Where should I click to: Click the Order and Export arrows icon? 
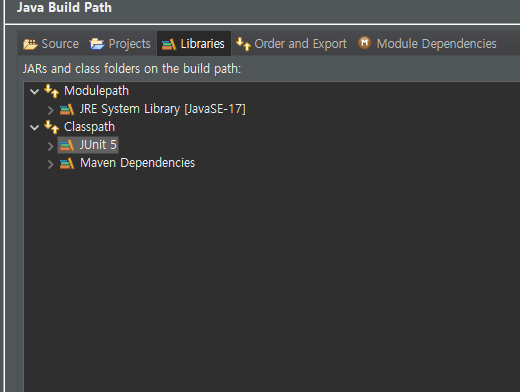point(243,44)
